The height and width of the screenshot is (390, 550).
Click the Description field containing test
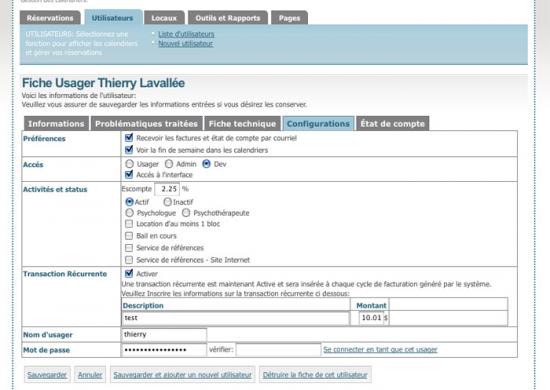coord(235,318)
